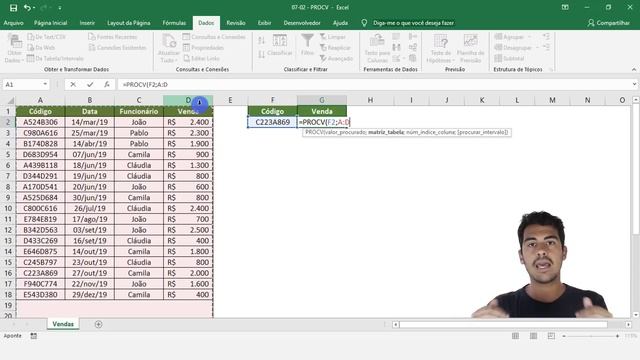Open the Name Box dropdown arrow
The width and height of the screenshot is (640, 360).
point(45,84)
